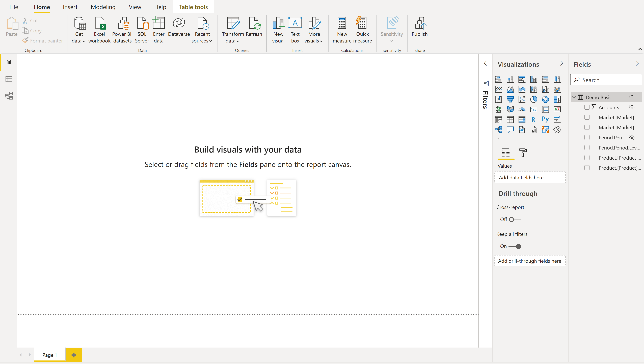Turn off Keep all filters toggle

pyautogui.click(x=515, y=246)
